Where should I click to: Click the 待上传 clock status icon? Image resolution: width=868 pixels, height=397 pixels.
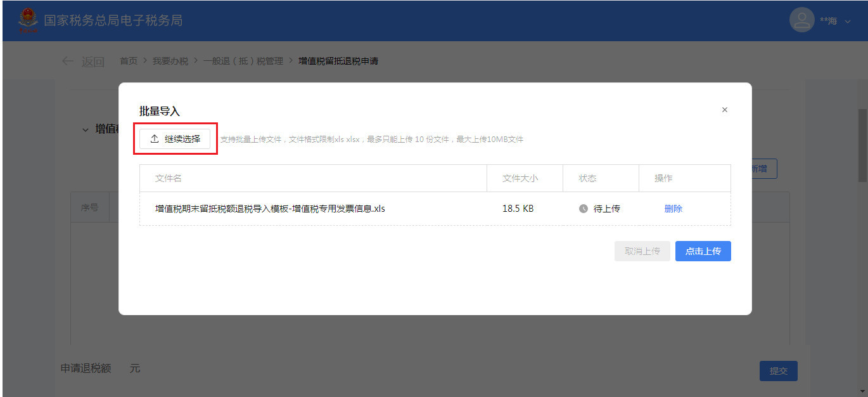point(584,209)
